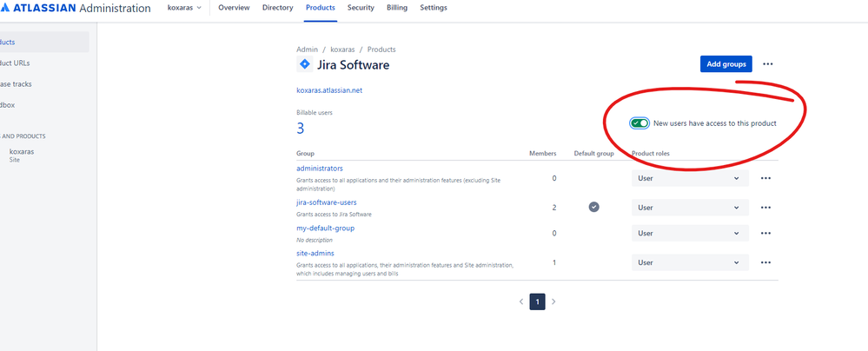Click the Jira Software diamond icon
This screenshot has width=868, height=351.
[304, 64]
